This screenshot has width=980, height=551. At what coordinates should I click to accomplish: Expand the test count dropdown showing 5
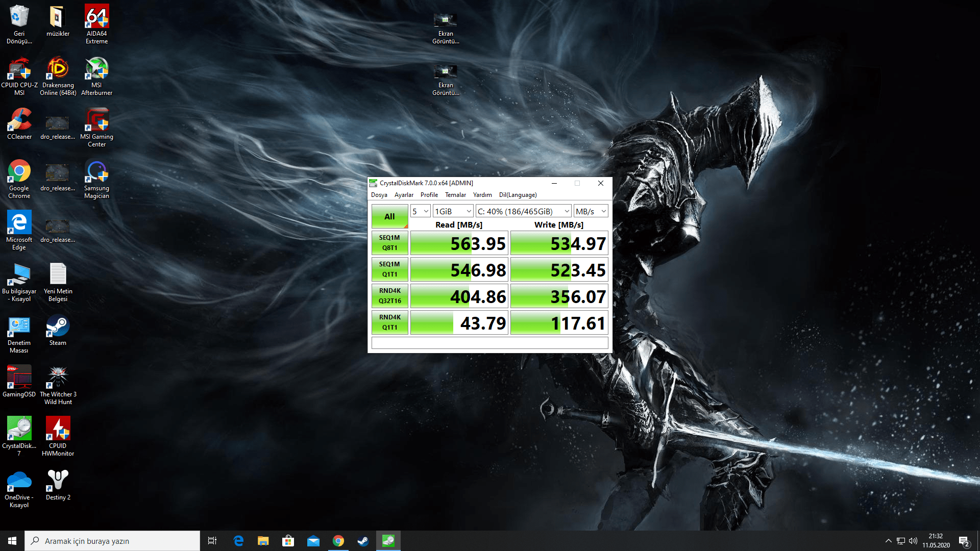click(420, 211)
